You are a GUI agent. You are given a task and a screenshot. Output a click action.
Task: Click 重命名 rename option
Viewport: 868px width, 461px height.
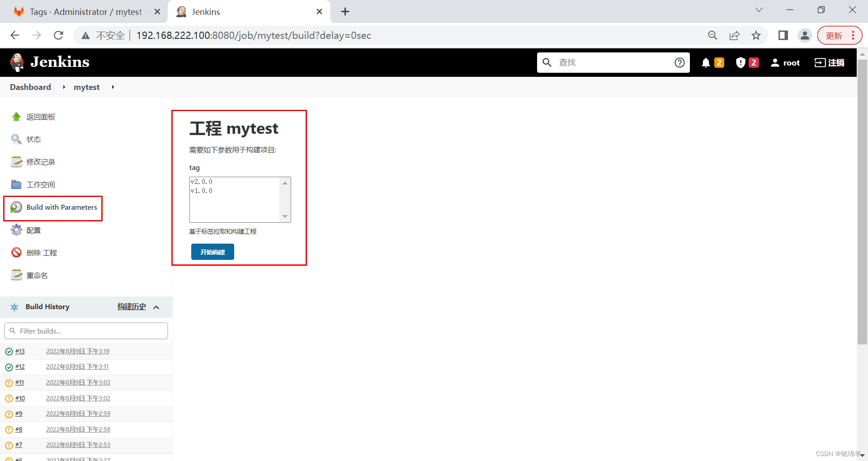[x=37, y=276]
